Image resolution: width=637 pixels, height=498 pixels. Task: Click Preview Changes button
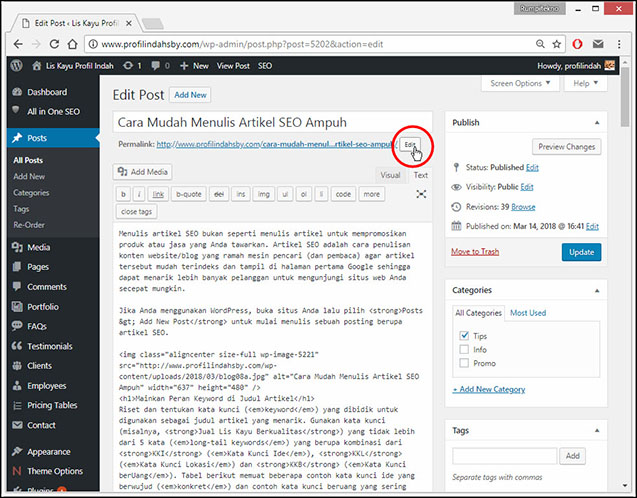[x=566, y=147]
